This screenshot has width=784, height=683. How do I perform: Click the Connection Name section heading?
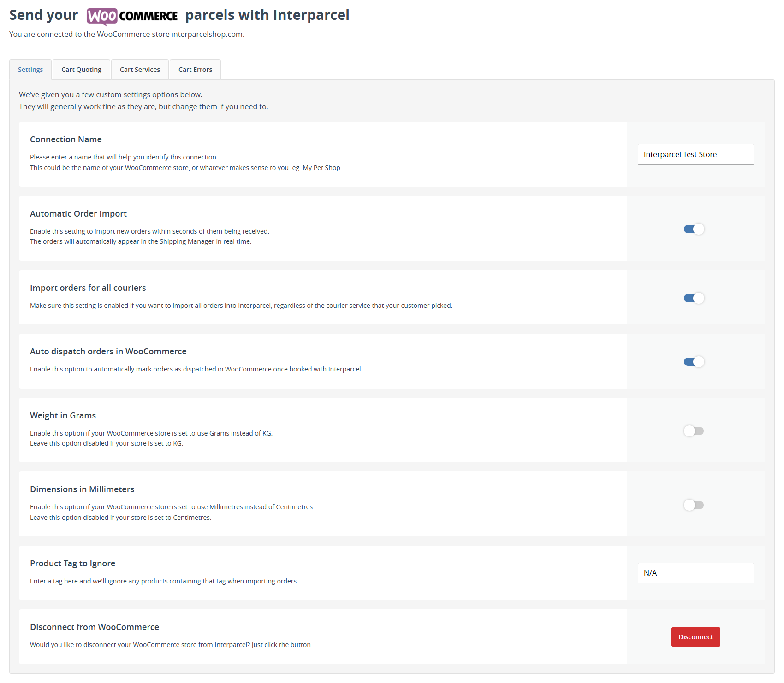click(x=66, y=140)
